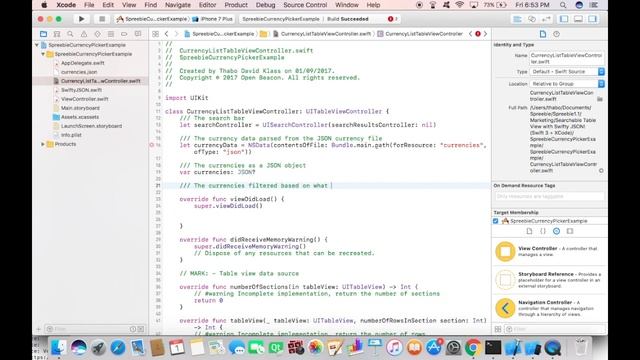Image resolution: width=640 pixels, height=360 pixels.
Task: Switch to the Standard editor
Action: click(517, 19)
